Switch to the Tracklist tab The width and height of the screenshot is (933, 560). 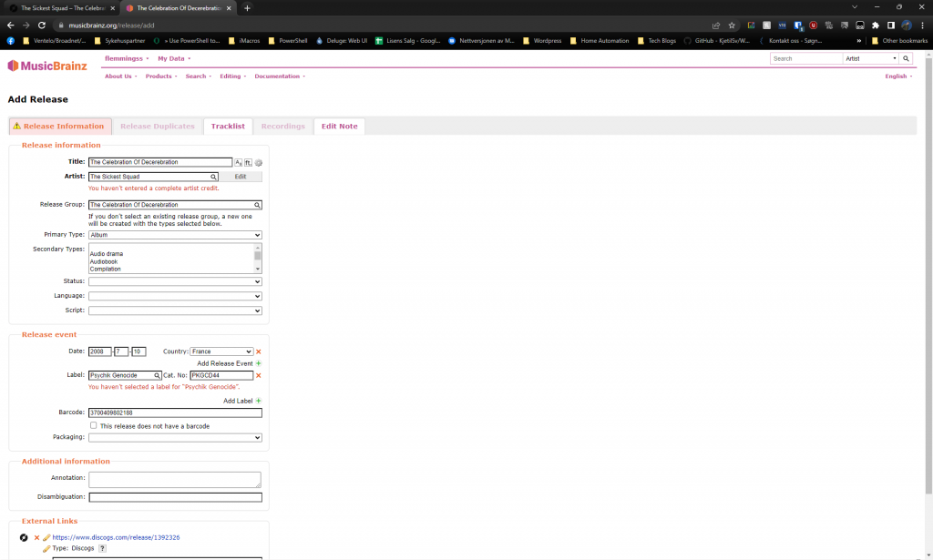[x=228, y=126]
